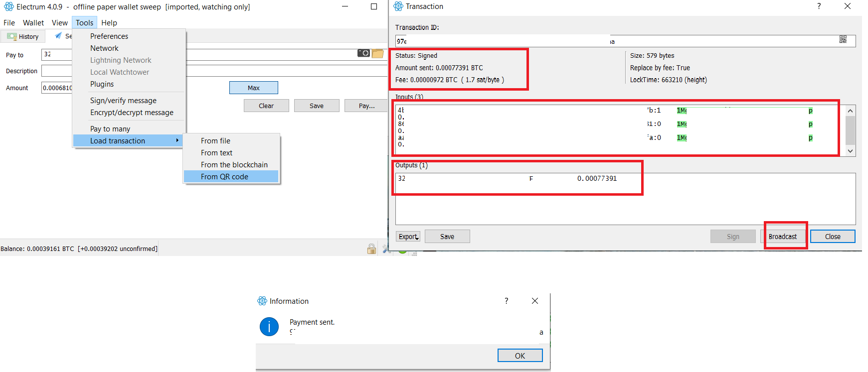The width and height of the screenshot is (868, 372).
Task: Click the Balance text in status bar
Action: [x=79, y=248]
